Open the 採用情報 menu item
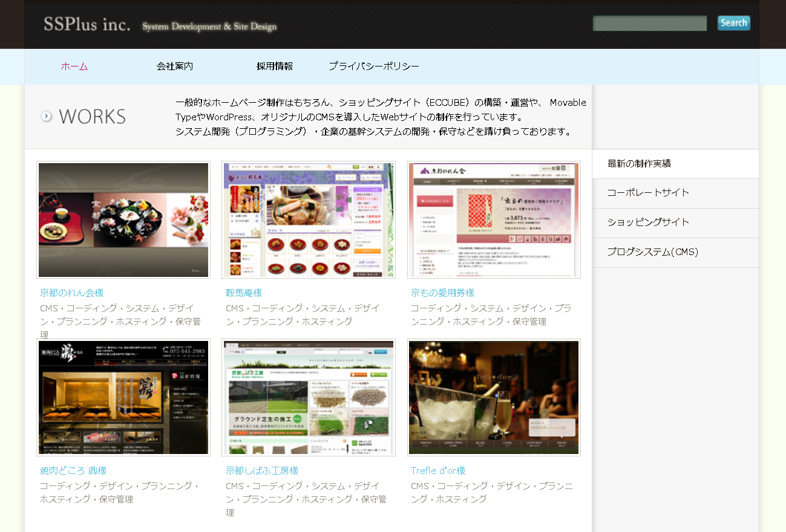This screenshot has width=786, height=532. (x=274, y=66)
